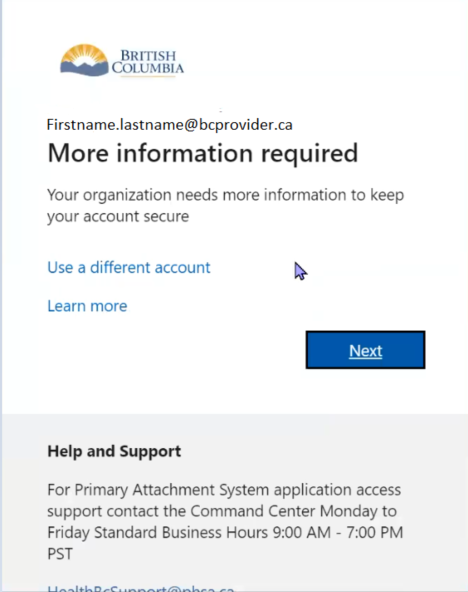The height and width of the screenshot is (592, 468).
Task: Click the blue mountains in the logo
Action: pos(84,69)
